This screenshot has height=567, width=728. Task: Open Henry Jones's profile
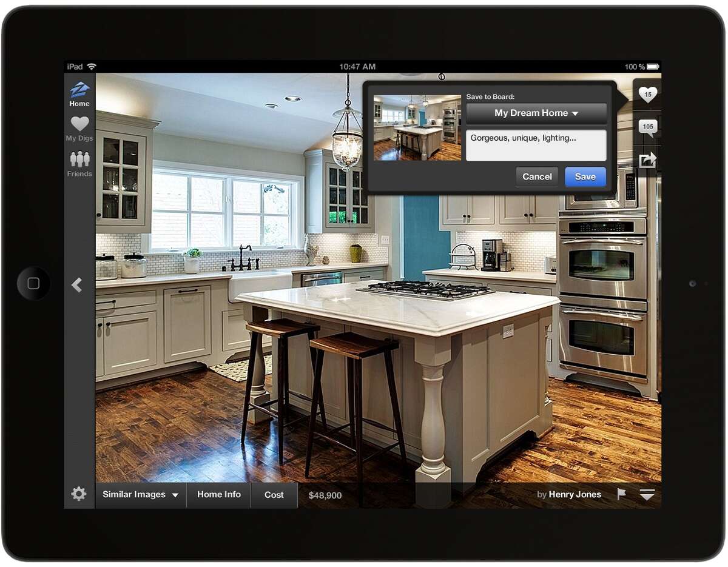pyautogui.click(x=573, y=494)
